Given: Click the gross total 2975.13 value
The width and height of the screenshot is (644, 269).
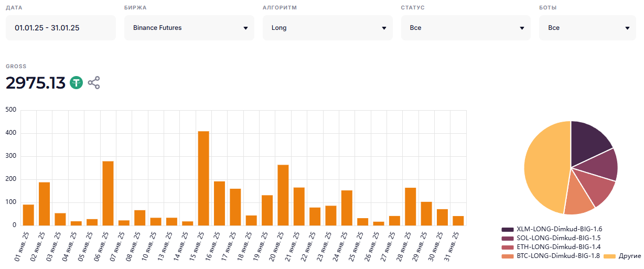Looking at the screenshot, I should pos(36,83).
